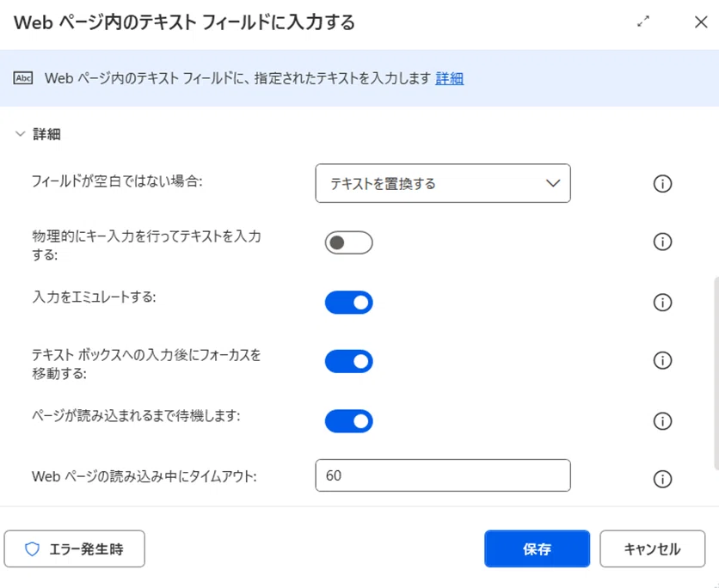This screenshot has height=588, width=719.
Task: Click info icon for フィールドが空白ではない場合
Action: tap(662, 184)
